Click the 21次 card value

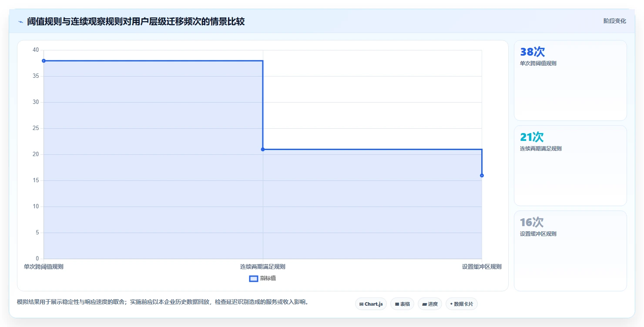532,137
